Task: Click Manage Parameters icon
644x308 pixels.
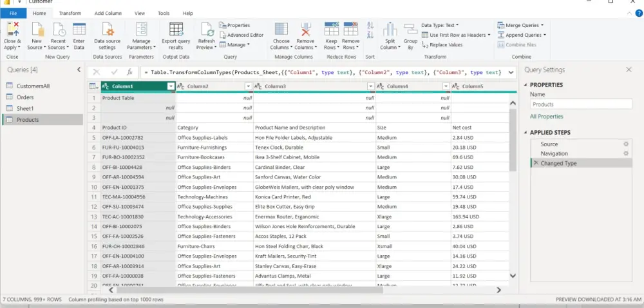Action: 141,30
